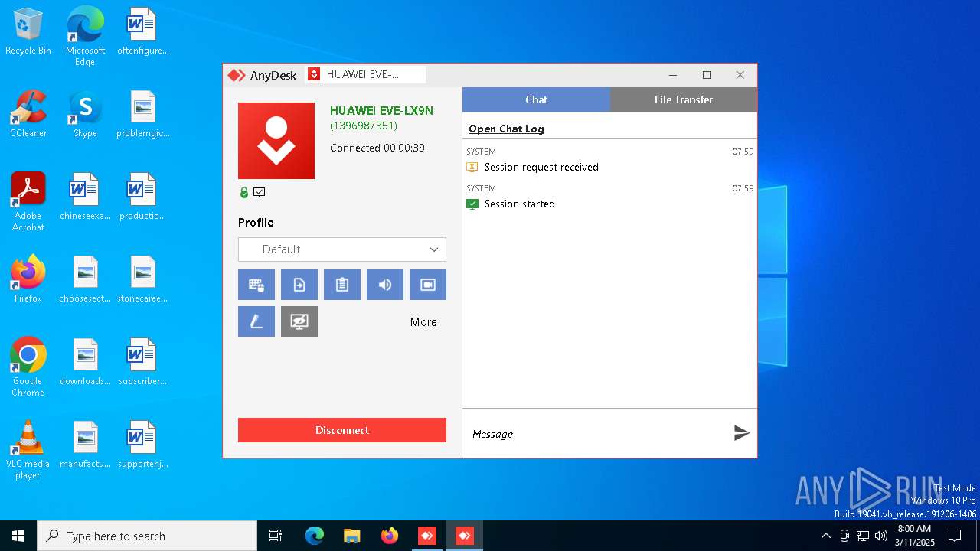
Task: Open Microsoft Edge desktop shortcut
Action: (x=85, y=37)
